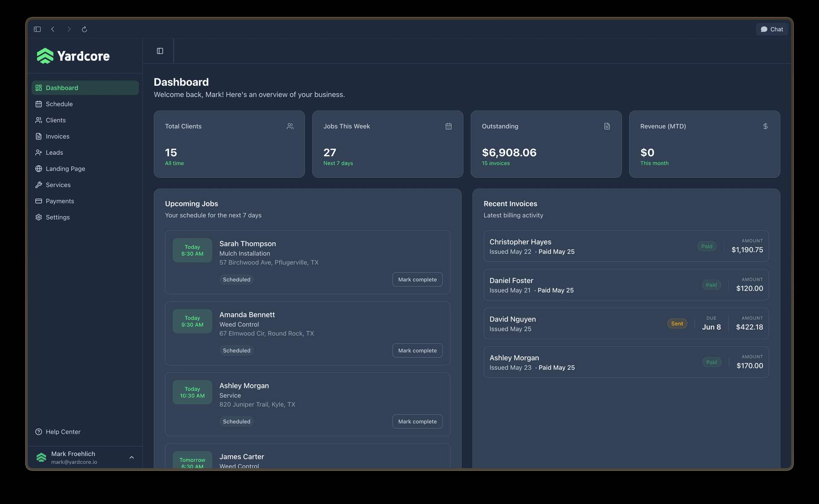
Task: Go to the Clients page
Action: [x=85, y=120]
